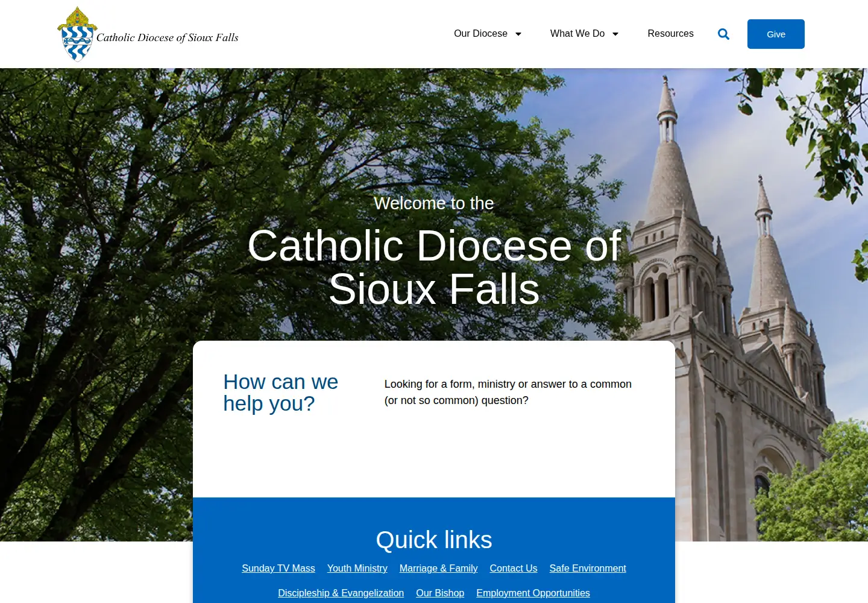The width and height of the screenshot is (868, 603).
Task: Open the search magnifier icon
Action: [x=723, y=34]
